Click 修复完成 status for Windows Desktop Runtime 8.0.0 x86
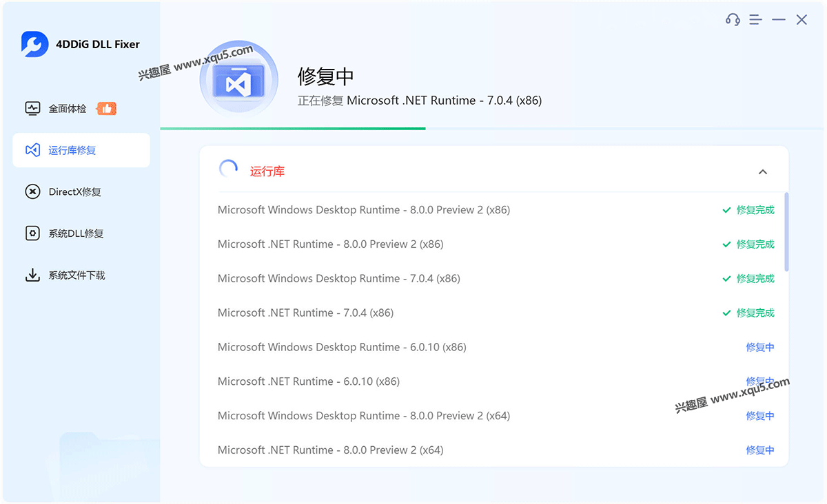 point(755,210)
